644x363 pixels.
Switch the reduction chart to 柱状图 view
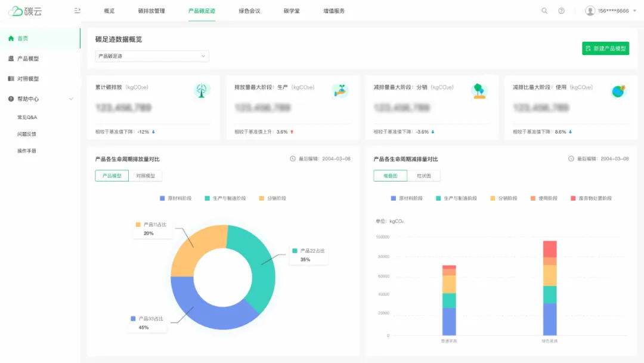424,176
